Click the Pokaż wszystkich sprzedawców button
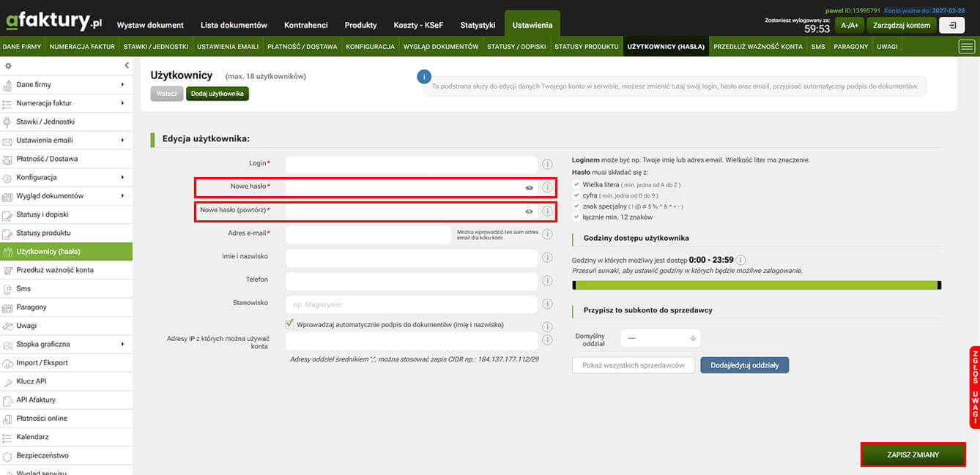 [x=634, y=365]
